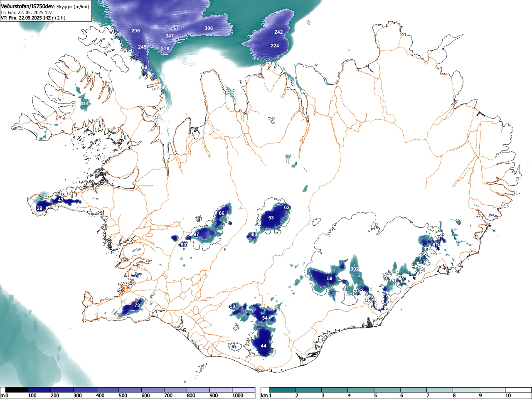Click the 700 label on the metre legend

pyautogui.click(x=168, y=396)
